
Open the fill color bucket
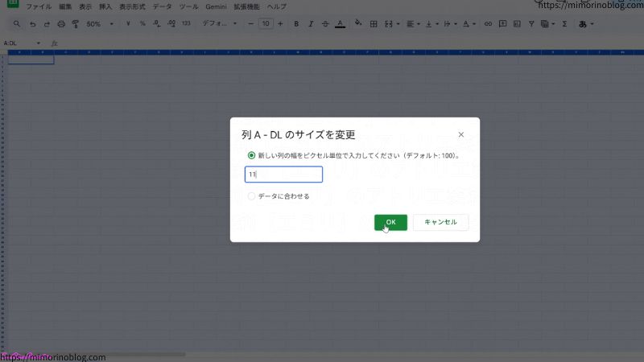pyautogui.click(x=358, y=23)
